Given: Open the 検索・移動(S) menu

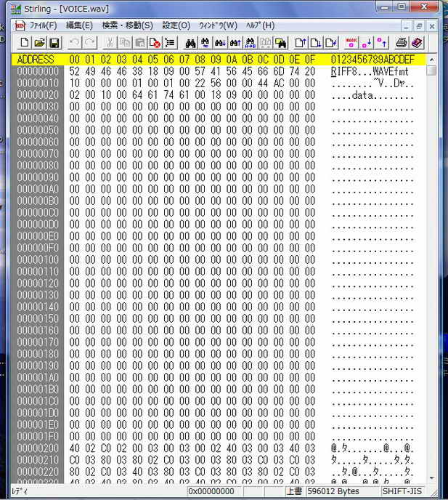Looking at the screenshot, I should pos(127,25).
